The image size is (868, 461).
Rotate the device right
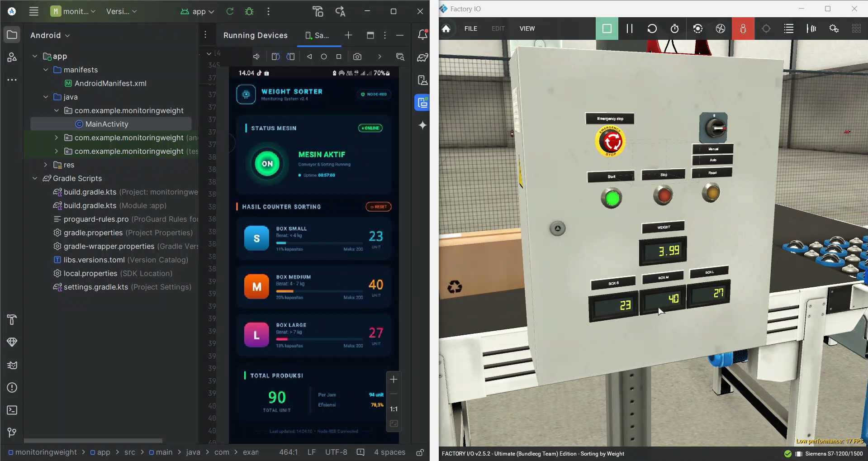(291, 57)
